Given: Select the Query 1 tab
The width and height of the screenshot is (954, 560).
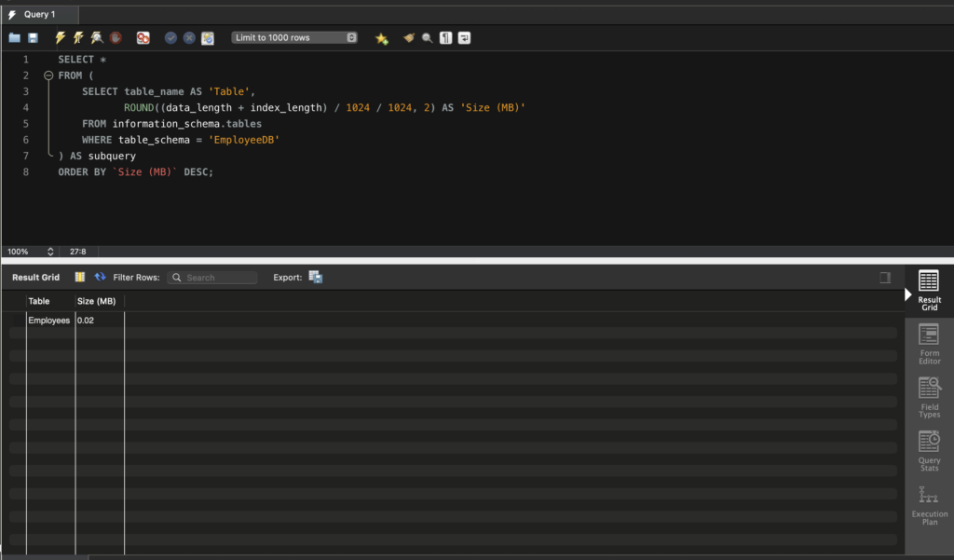Looking at the screenshot, I should (x=39, y=14).
